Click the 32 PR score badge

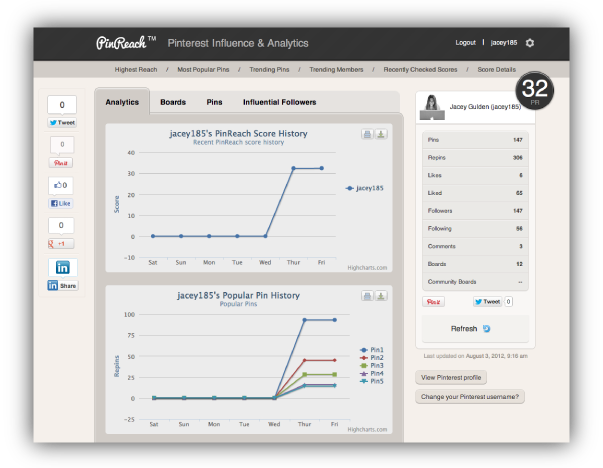535,91
